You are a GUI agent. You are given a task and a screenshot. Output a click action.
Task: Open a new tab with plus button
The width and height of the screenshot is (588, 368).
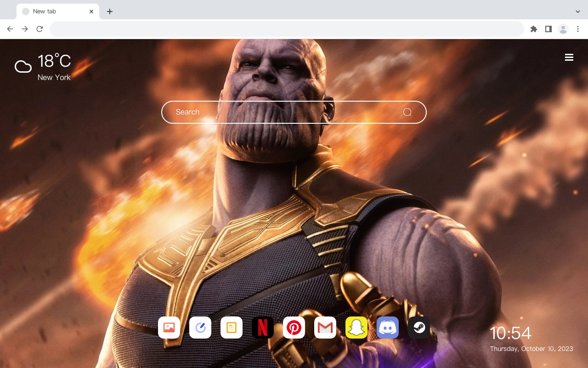pyautogui.click(x=109, y=11)
